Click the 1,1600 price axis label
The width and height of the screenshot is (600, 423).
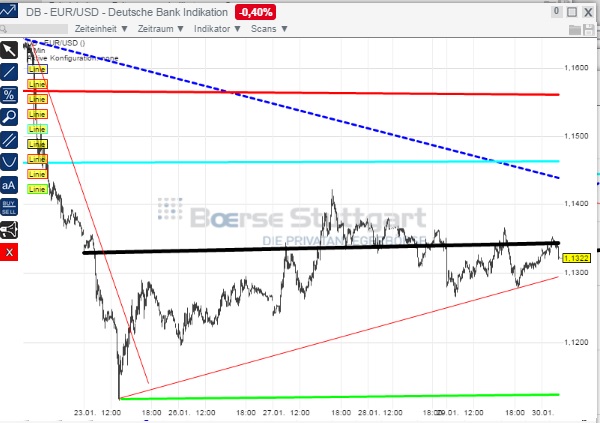(x=576, y=68)
